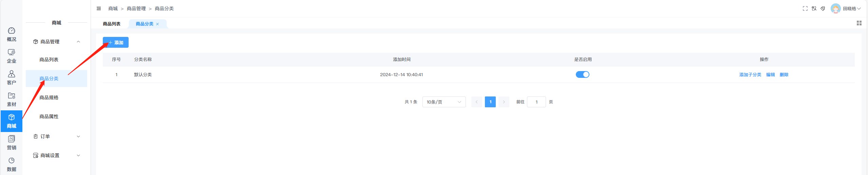Disable the 默认分类 enabled switch
This screenshot has height=175, width=868.
click(582, 74)
